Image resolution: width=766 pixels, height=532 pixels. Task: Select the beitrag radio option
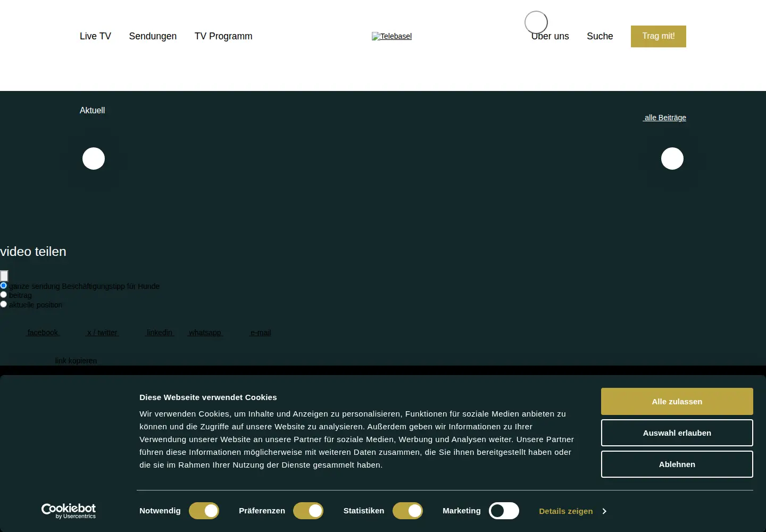(4, 295)
